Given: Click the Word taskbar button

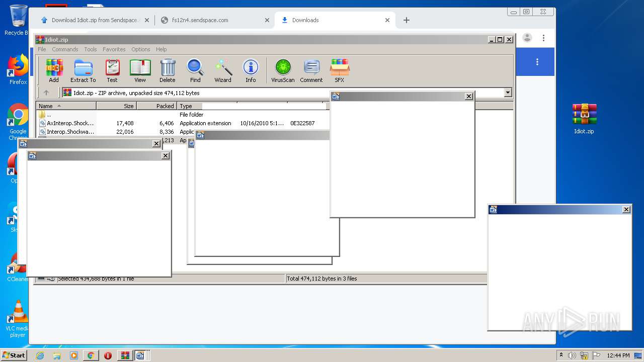Looking at the screenshot, I should (x=140, y=355).
